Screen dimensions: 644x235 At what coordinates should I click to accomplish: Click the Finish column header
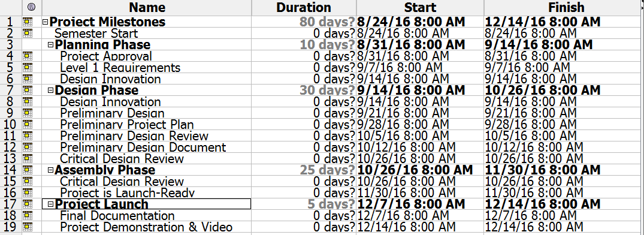tap(564, 7)
